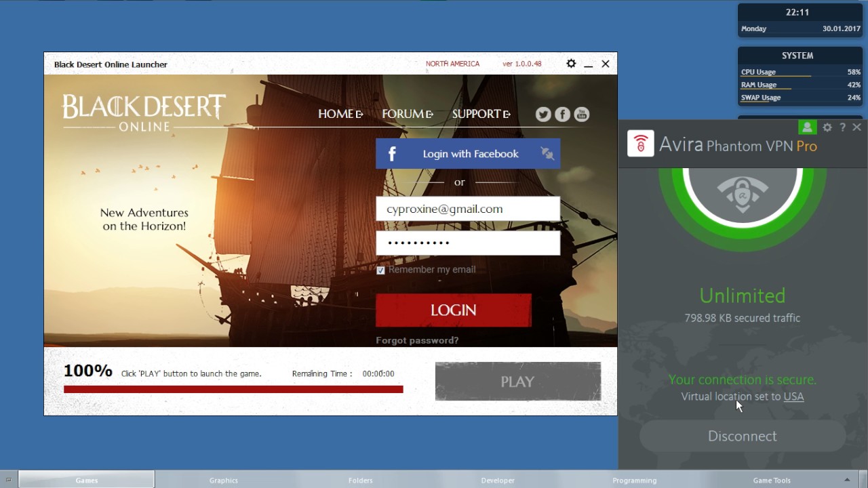Open Avira account profile icon

coord(807,127)
